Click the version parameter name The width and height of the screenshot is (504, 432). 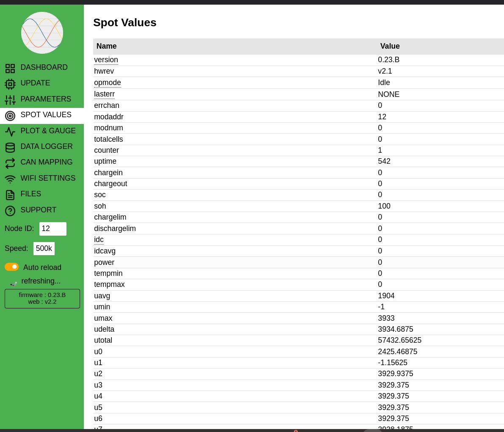[106, 60]
